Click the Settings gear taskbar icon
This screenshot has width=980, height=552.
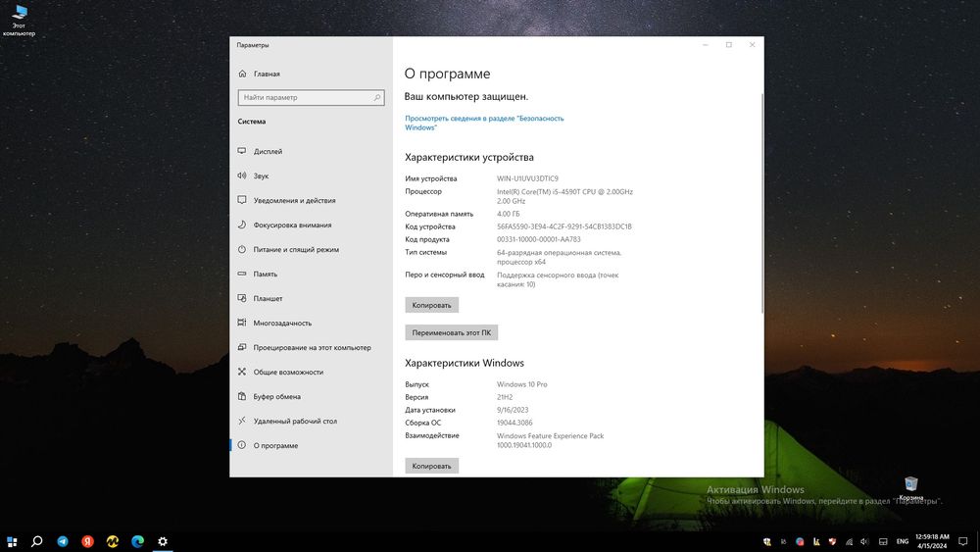pos(163,541)
